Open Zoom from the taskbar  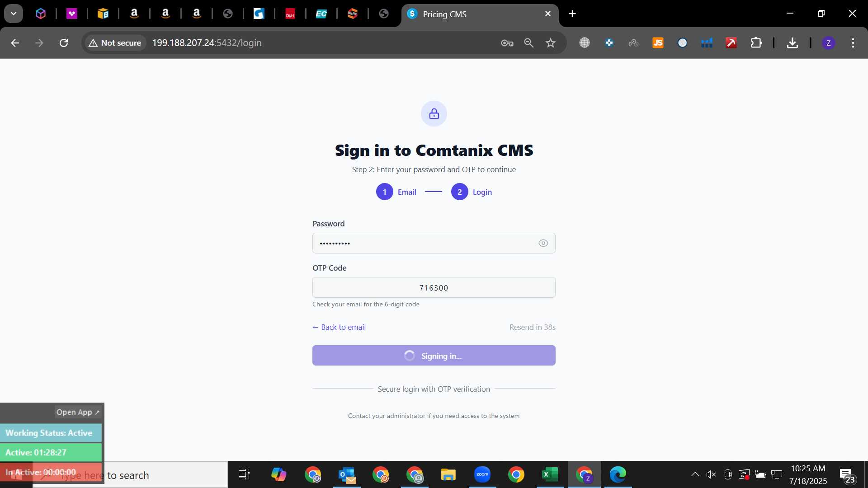[x=482, y=474]
